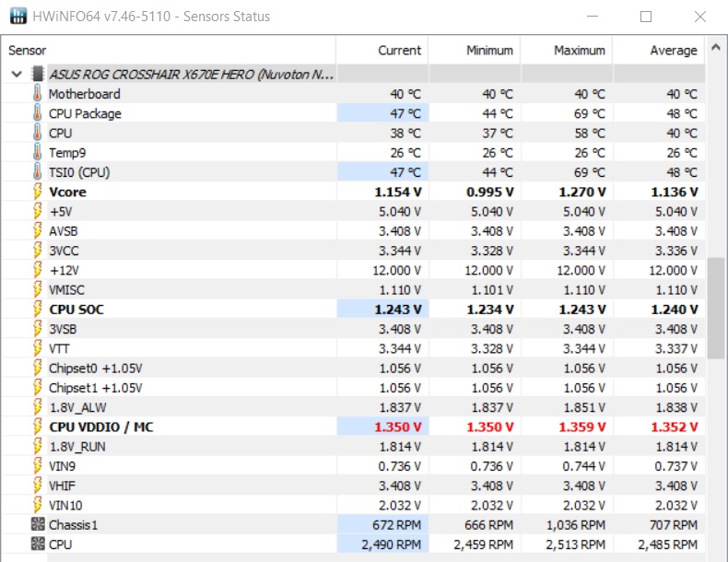Select the TSI0 (CPU) sensor row
Viewport: 728px width, 562px height.
(x=353, y=171)
